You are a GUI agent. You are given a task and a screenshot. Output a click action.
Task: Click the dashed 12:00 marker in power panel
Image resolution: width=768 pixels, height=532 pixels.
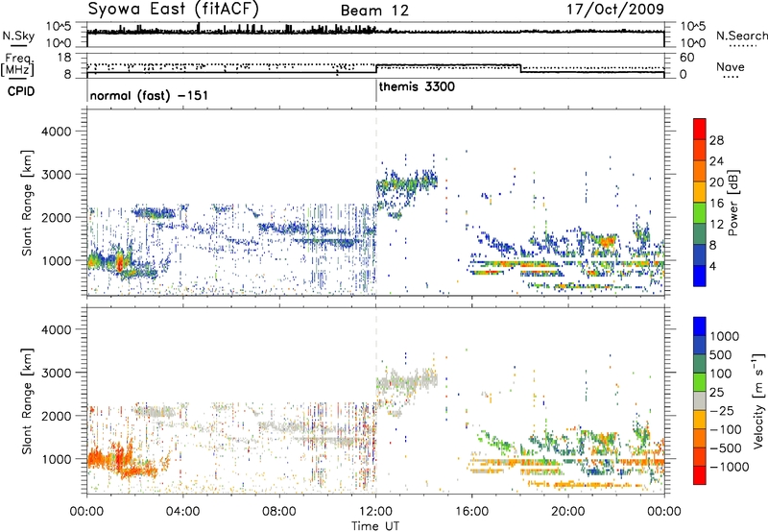376,202
